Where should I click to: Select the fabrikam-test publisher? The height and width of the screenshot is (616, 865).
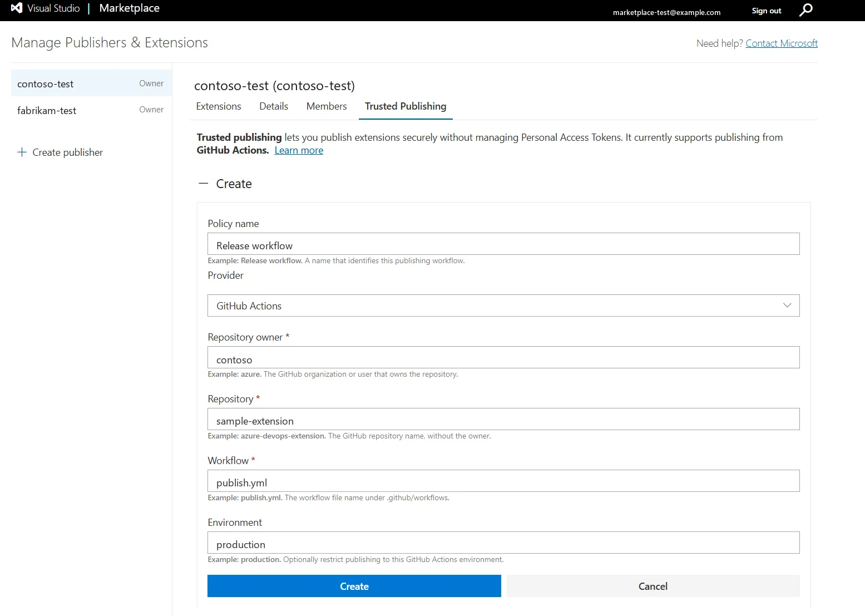pos(91,110)
